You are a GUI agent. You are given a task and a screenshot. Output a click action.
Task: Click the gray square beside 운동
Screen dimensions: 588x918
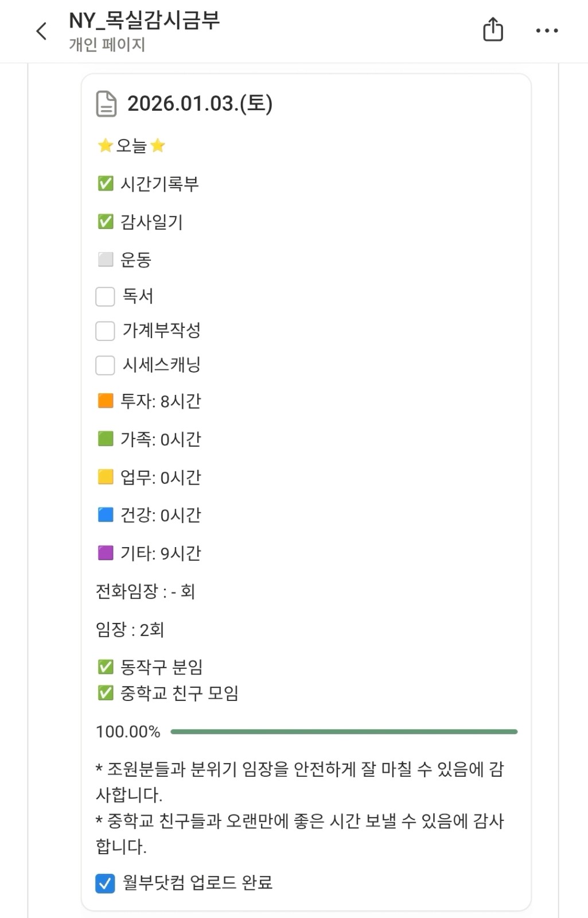pyautogui.click(x=106, y=259)
